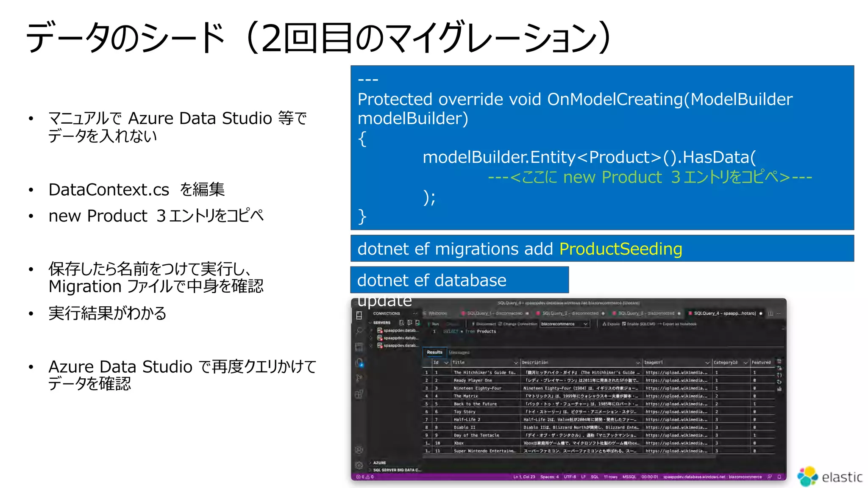
Task: Open the Search view icon in activity bar
Action: click(359, 331)
